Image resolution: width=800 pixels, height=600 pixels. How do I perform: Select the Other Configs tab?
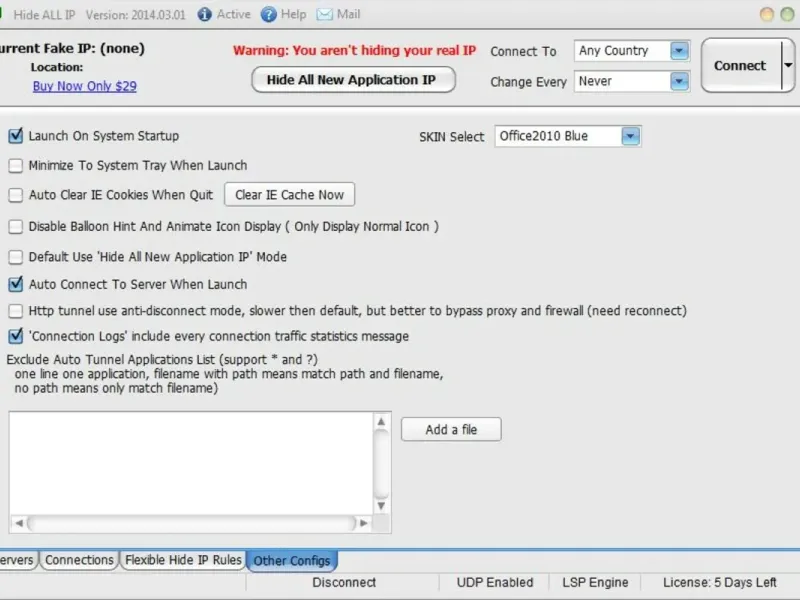[x=292, y=561]
